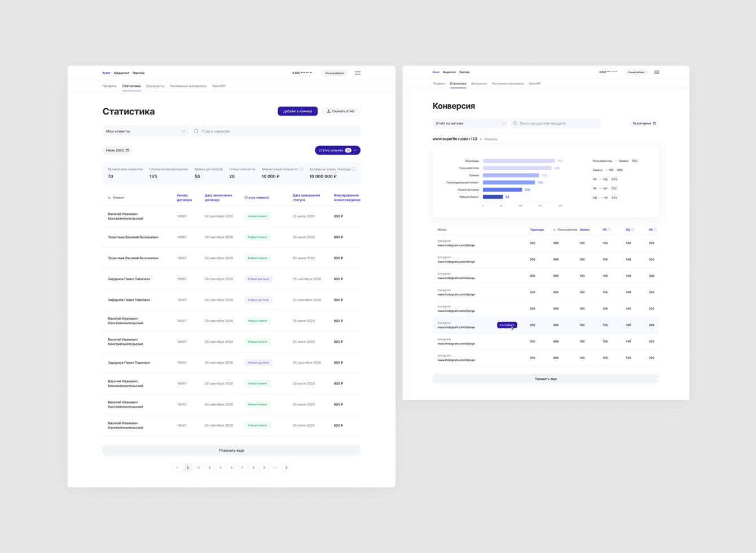Click calendar icon in За всё время filter
The width and height of the screenshot is (756, 553).
(654, 123)
